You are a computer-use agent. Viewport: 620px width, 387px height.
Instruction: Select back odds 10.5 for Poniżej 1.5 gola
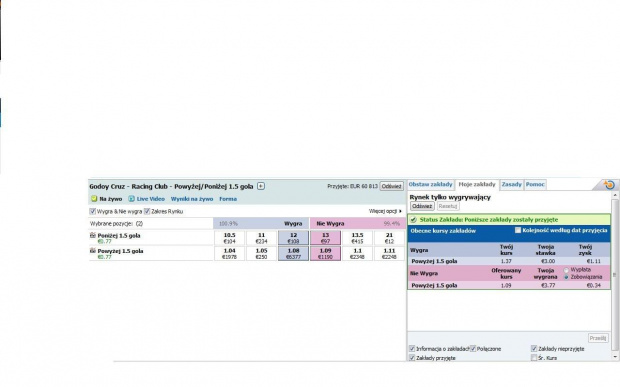pyautogui.click(x=229, y=238)
